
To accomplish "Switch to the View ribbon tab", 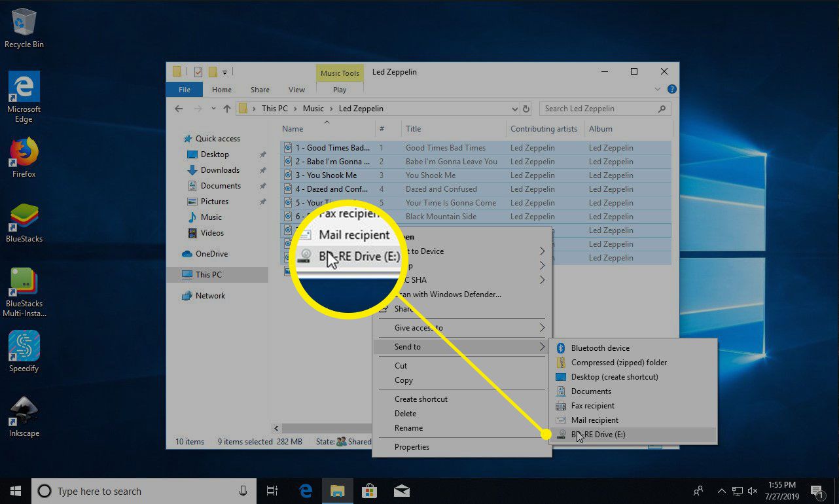I will 297,90.
